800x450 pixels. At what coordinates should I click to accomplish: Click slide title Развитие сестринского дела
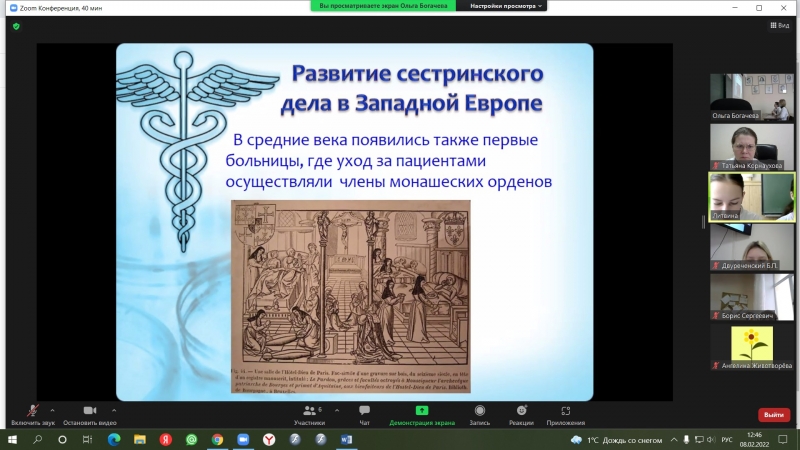point(412,88)
